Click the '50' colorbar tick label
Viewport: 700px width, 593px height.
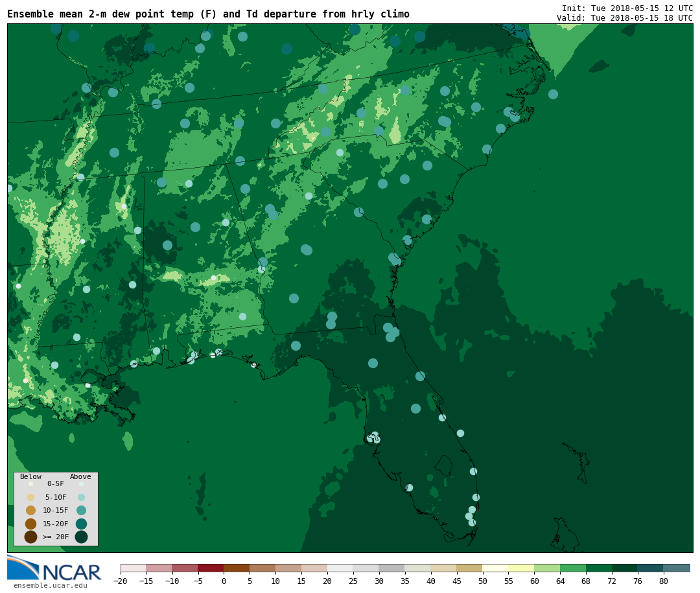[483, 581]
